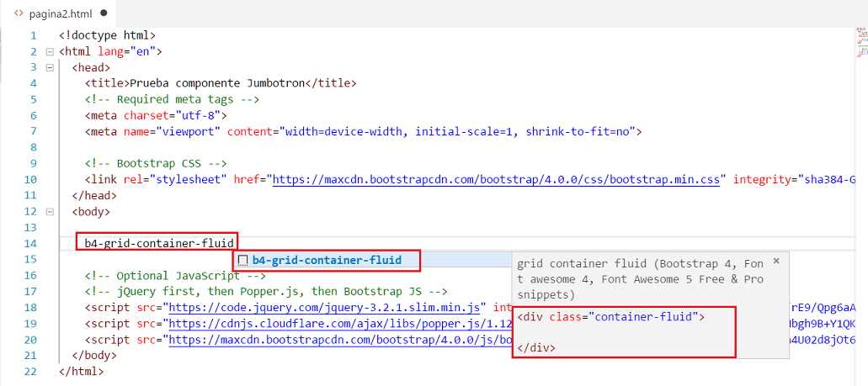Click the 'container-fluid' class value in preview
Screen dimensions: 868x386
click(x=642, y=316)
